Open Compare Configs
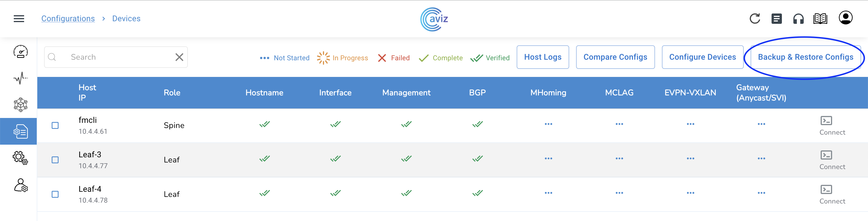This screenshot has width=868, height=221. (x=615, y=57)
